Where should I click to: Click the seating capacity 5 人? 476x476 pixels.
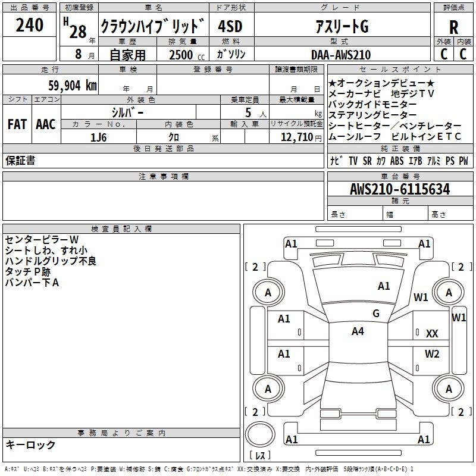click(x=256, y=112)
